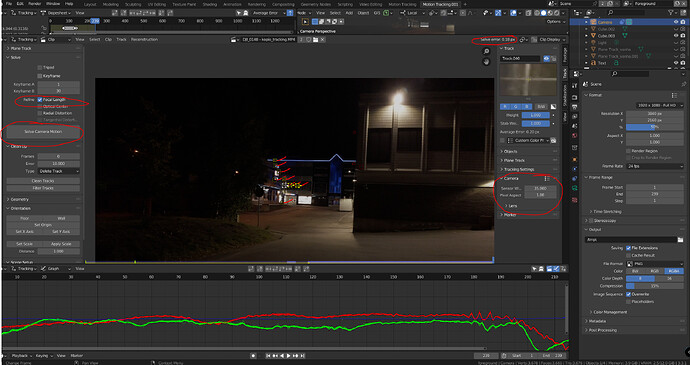Click the grayscale preview icon beside B/W
Viewport: 690px width, 365px height.
tap(554, 107)
